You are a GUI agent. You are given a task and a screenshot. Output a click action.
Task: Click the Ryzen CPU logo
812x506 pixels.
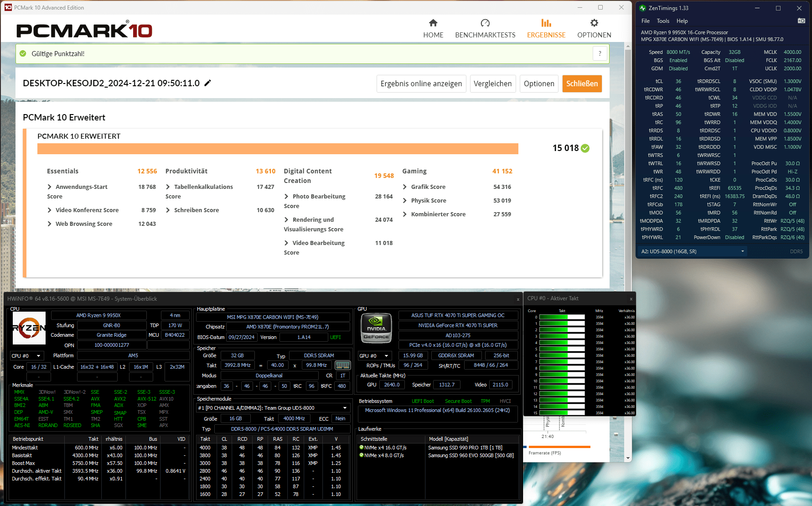click(x=29, y=328)
